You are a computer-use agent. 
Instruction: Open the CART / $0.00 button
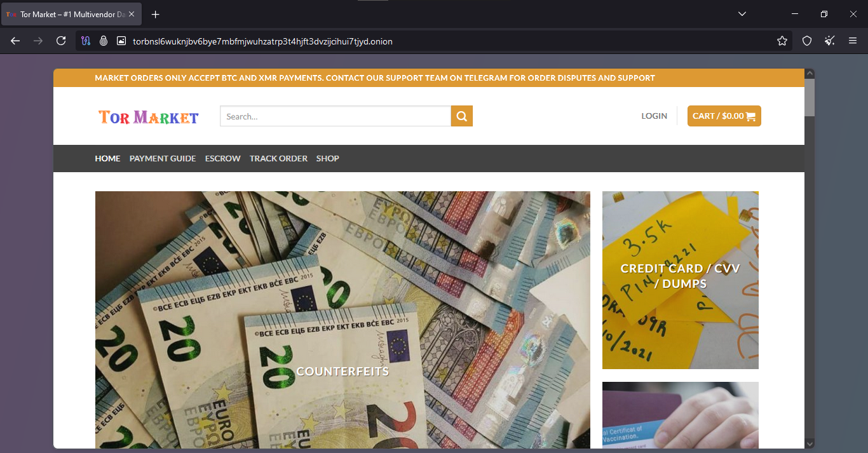(x=724, y=116)
